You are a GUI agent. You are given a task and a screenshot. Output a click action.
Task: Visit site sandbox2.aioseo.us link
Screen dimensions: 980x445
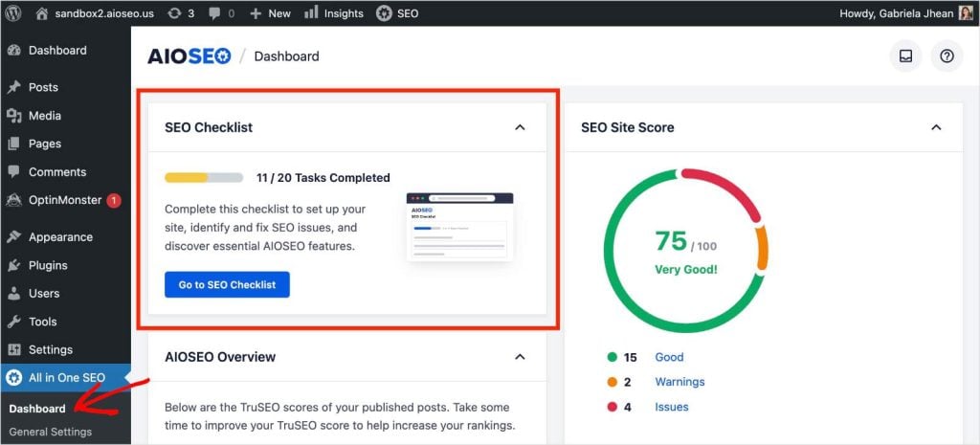click(x=103, y=13)
